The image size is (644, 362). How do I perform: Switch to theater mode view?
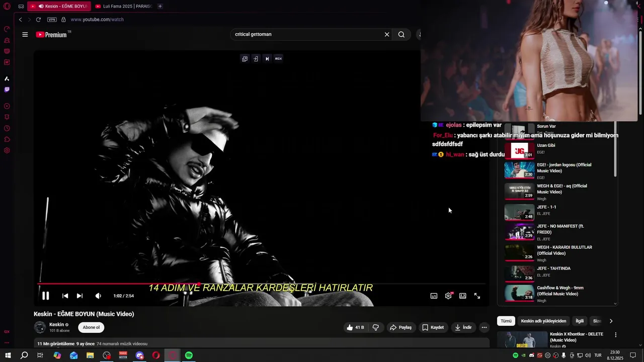tap(462, 296)
